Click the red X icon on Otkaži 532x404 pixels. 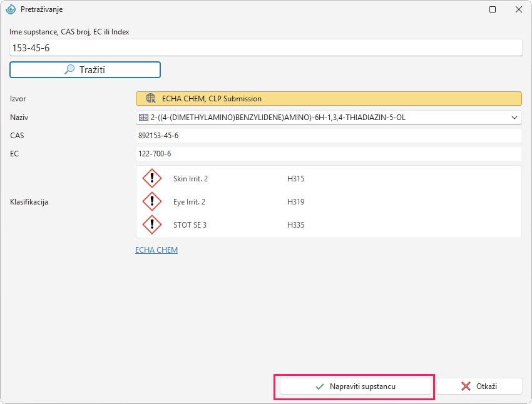click(466, 386)
